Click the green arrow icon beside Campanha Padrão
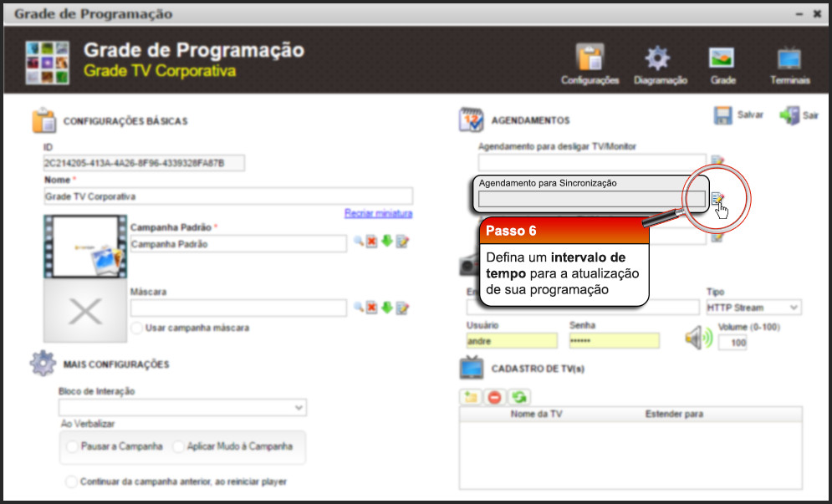Viewport: 832px width, 504px height. click(x=386, y=242)
